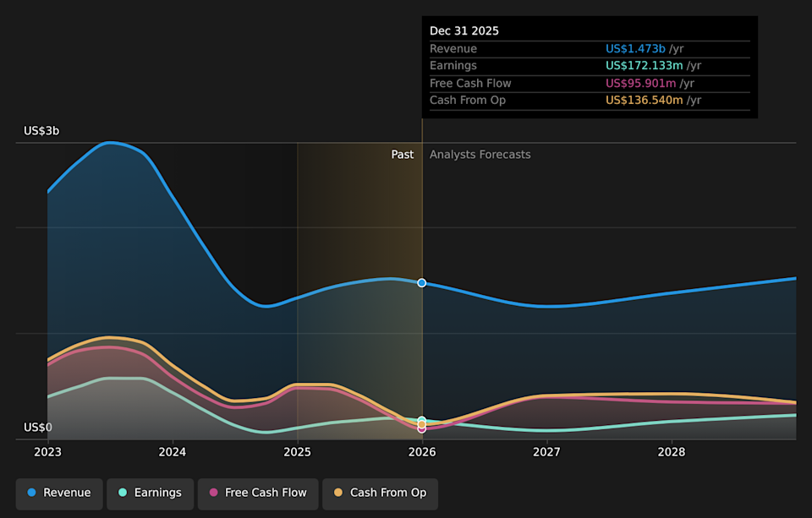Click the US$0 y-axis label
The image size is (812, 518).
click(38, 428)
